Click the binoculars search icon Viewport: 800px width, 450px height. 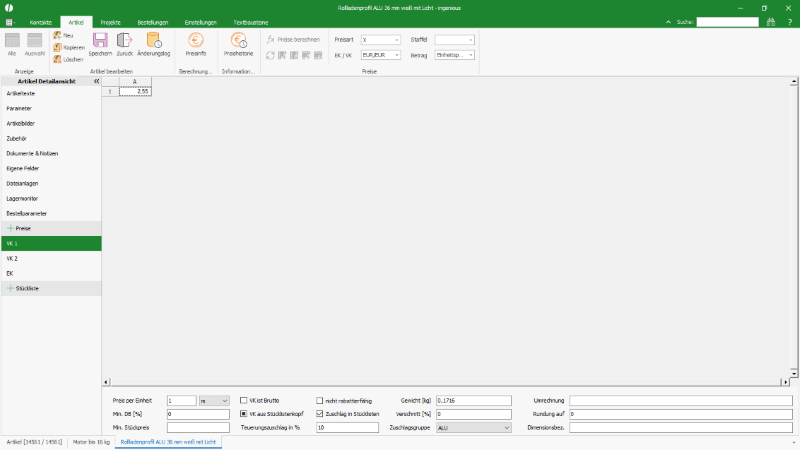click(771, 22)
